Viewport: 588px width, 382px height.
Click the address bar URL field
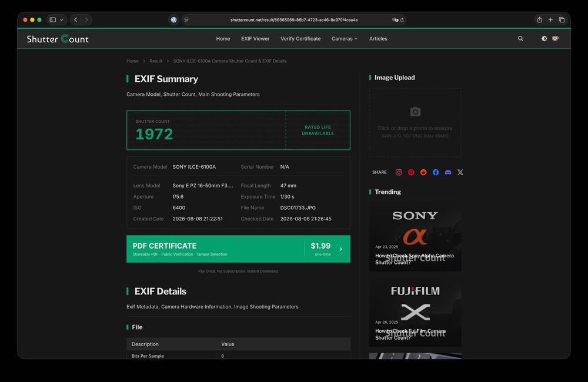(294, 20)
